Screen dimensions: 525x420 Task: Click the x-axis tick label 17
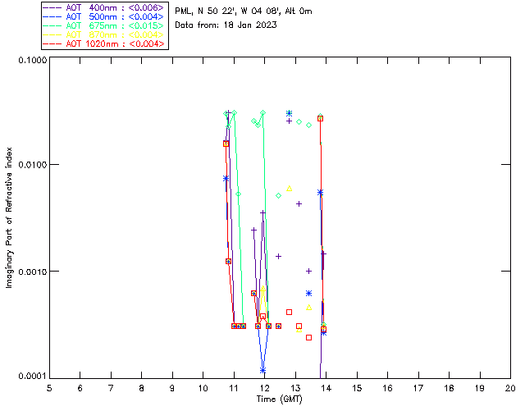418,389
